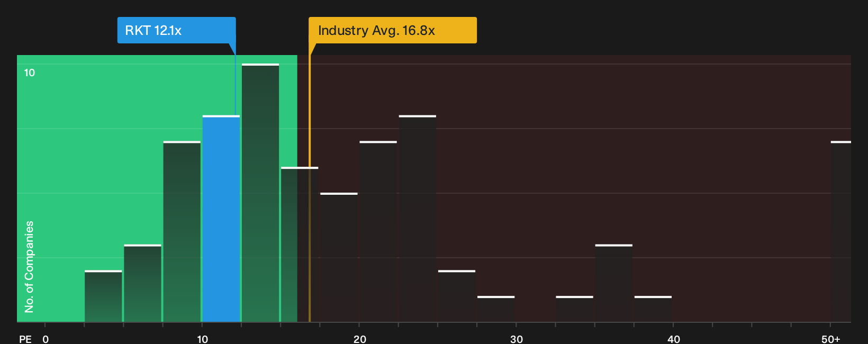Viewport: 868px width, 344px height.
Task: Click the 50+ axis label
Action: (x=831, y=339)
